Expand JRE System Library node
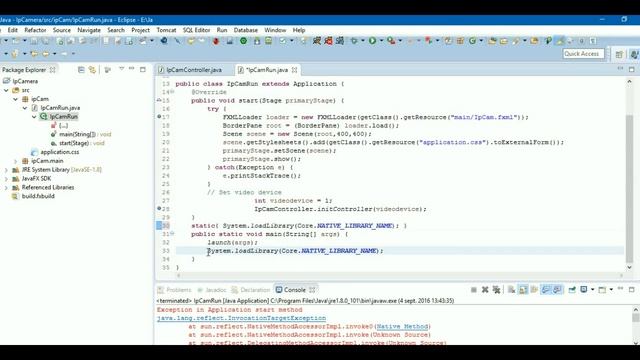The height and width of the screenshot is (360, 640). pyautogui.click(x=6, y=170)
